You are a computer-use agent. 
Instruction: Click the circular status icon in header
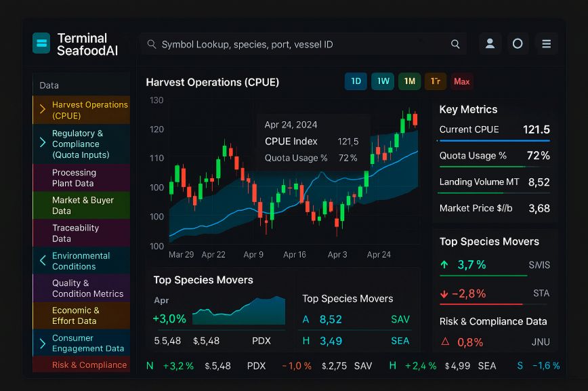(518, 43)
